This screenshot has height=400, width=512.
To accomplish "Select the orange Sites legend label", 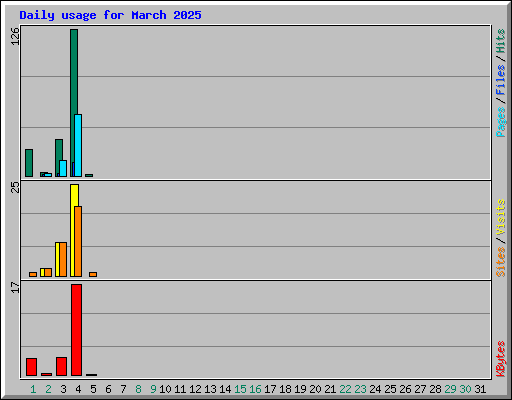I will click(500, 262).
